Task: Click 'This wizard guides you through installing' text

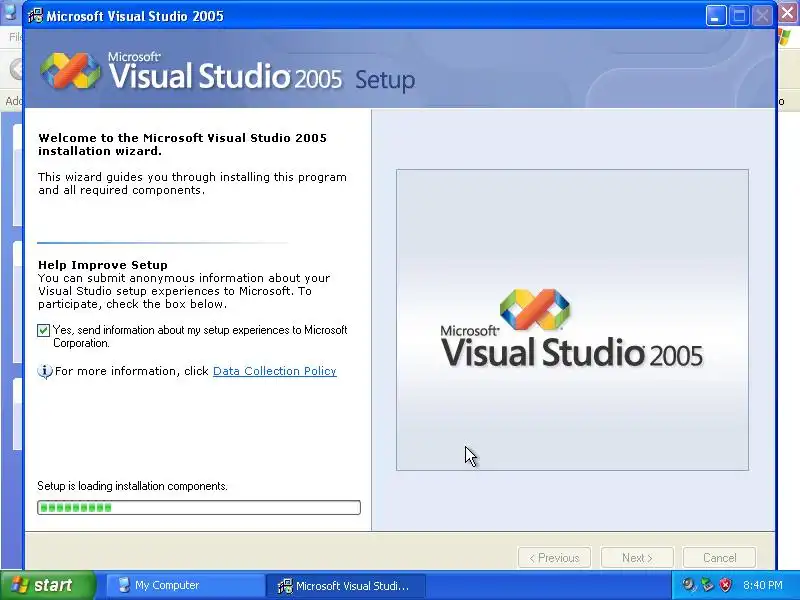Action: pyautogui.click(x=192, y=183)
